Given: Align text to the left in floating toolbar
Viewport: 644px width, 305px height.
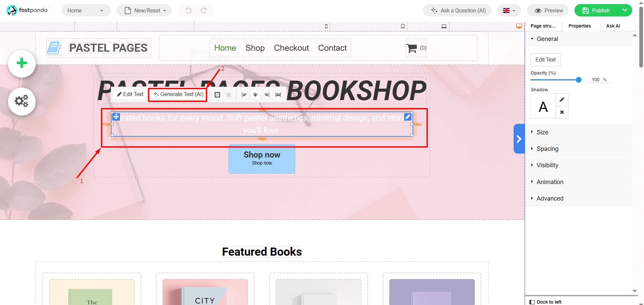Looking at the screenshot, I should [x=244, y=95].
